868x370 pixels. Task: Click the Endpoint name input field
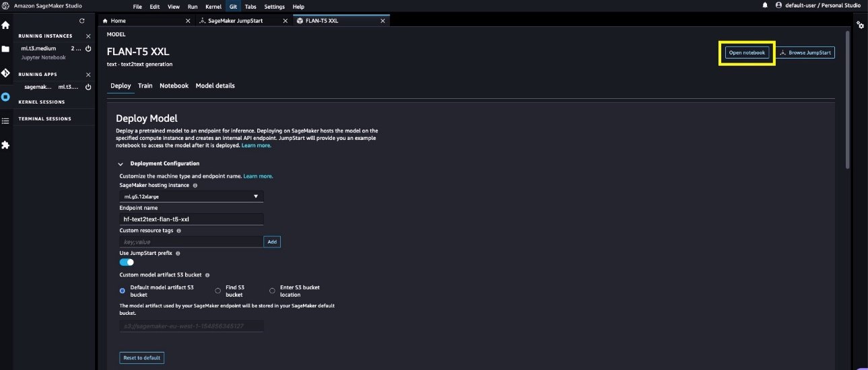coord(191,219)
